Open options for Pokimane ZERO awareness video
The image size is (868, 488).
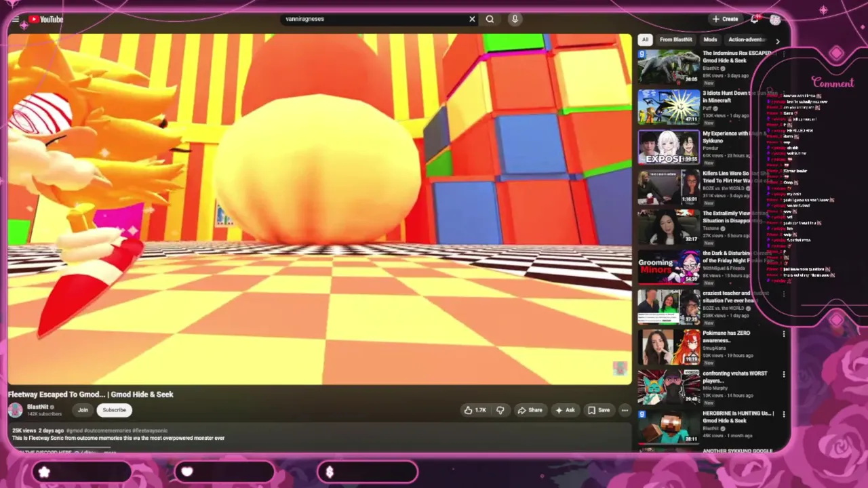(x=784, y=334)
